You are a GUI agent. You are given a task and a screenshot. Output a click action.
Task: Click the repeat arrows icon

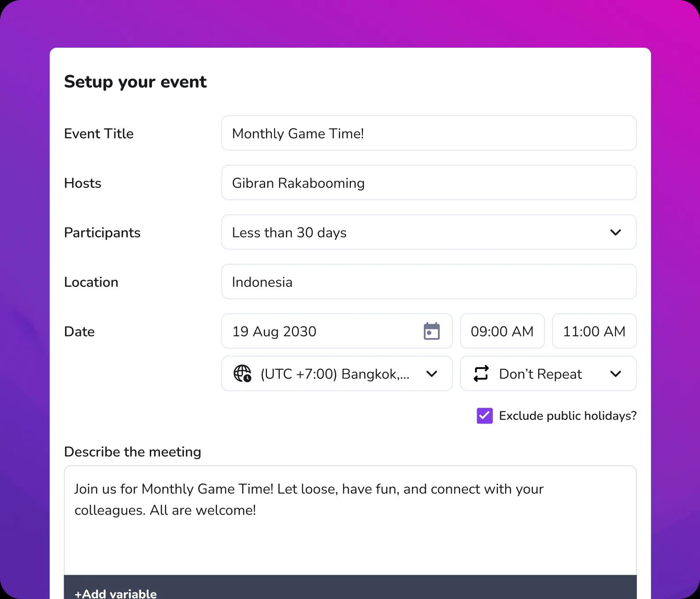click(x=481, y=374)
